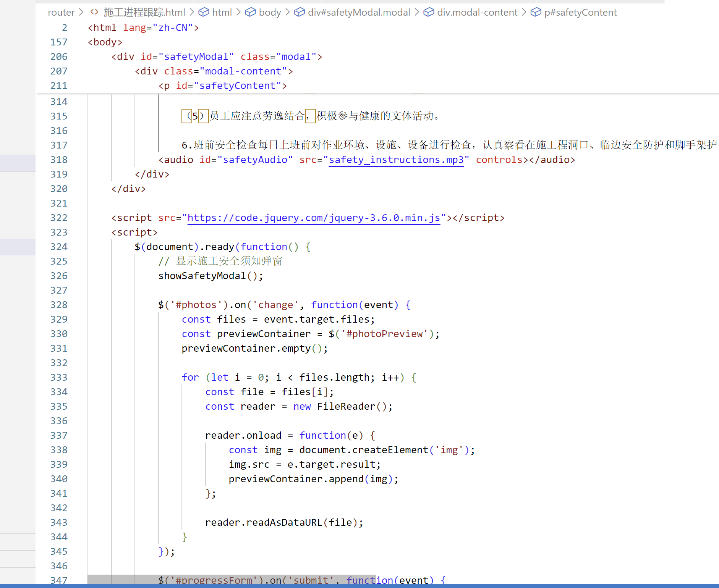Viewport: 719px width, 588px height.
Task: Jump to sticky line p id="safetyContent"
Action: [223, 86]
